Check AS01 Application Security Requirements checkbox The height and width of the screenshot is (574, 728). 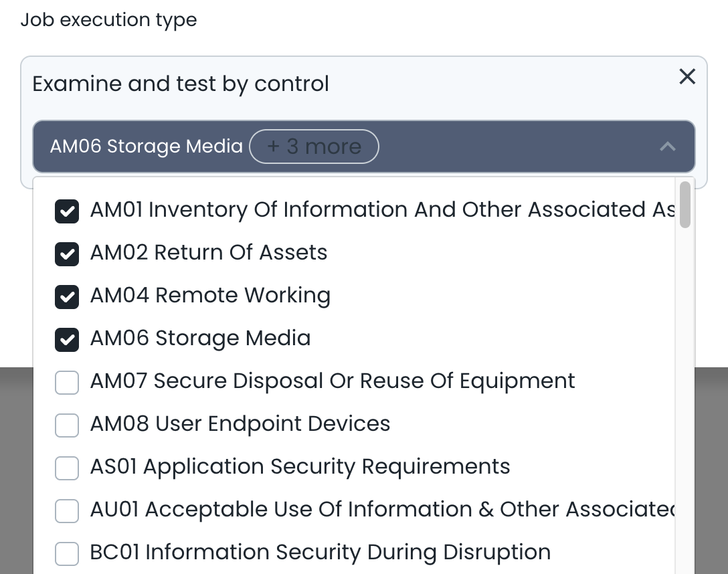tap(67, 468)
